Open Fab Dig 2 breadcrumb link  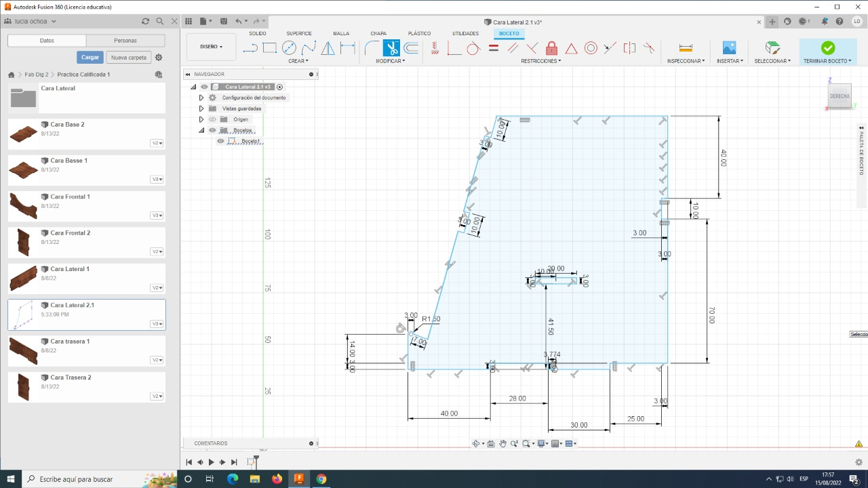pyautogui.click(x=37, y=75)
